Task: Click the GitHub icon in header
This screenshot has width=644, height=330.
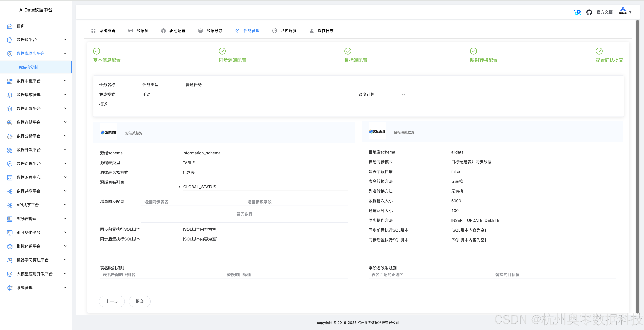Action: tap(589, 12)
